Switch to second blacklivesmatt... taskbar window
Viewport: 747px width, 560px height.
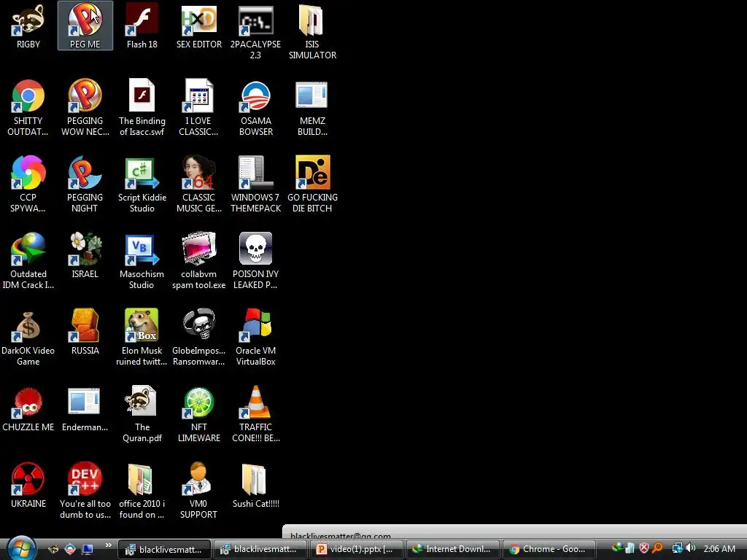(x=260, y=550)
